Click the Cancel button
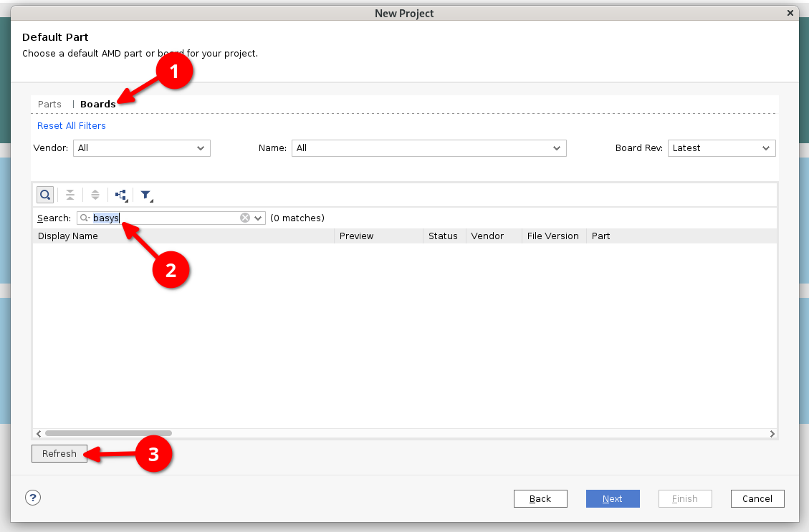 [757, 498]
